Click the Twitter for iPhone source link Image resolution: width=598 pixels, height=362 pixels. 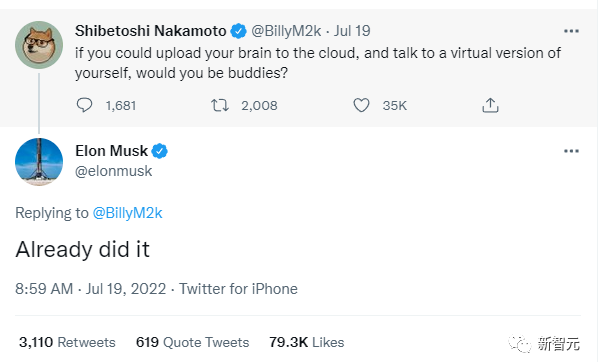238,289
